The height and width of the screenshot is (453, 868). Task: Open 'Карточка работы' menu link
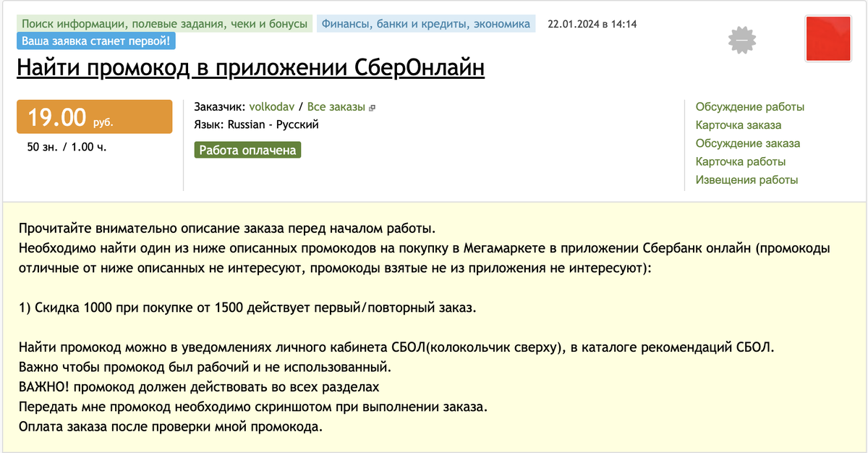(x=741, y=161)
